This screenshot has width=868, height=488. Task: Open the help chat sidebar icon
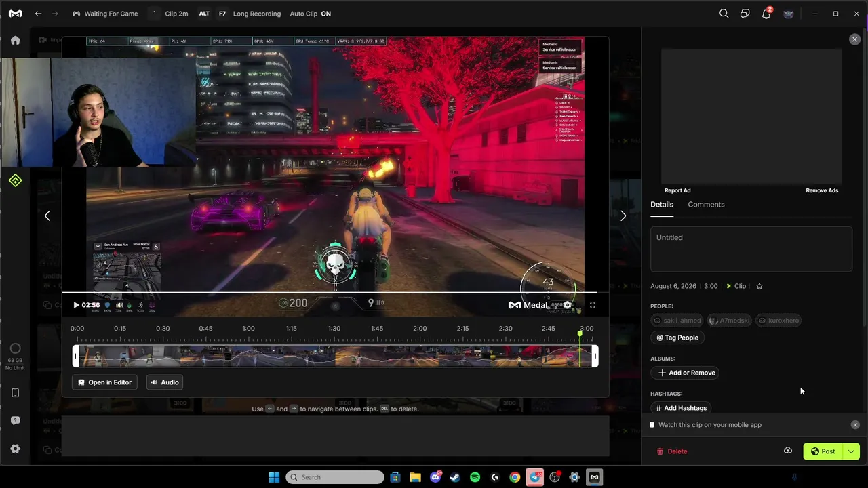point(15,420)
